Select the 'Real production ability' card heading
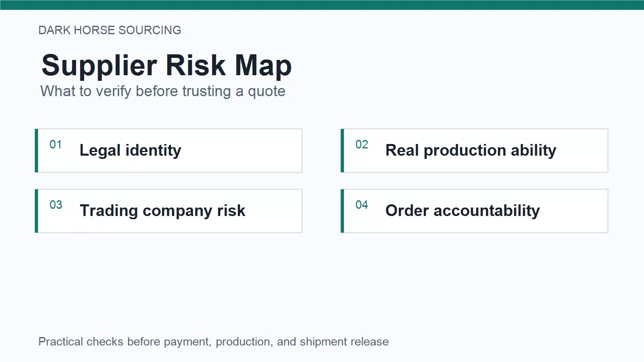The image size is (644, 362). pyautogui.click(x=471, y=150)
